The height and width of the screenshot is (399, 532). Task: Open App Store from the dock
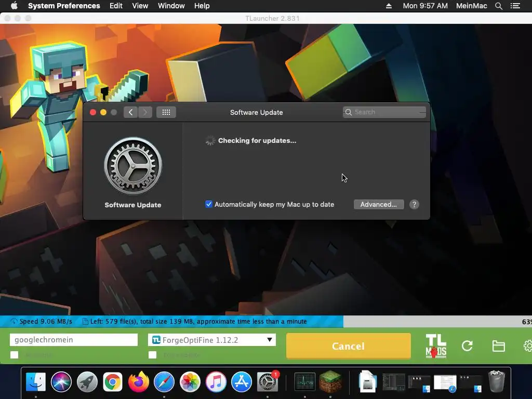point(242,382)
